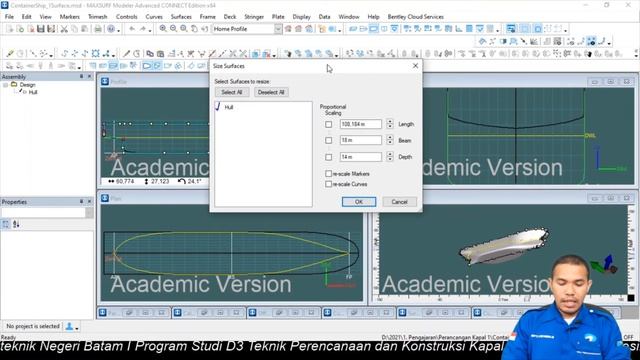This screenshot has height=360, width=640.
Task: Click Select All button
Action: tap(232, 92)
